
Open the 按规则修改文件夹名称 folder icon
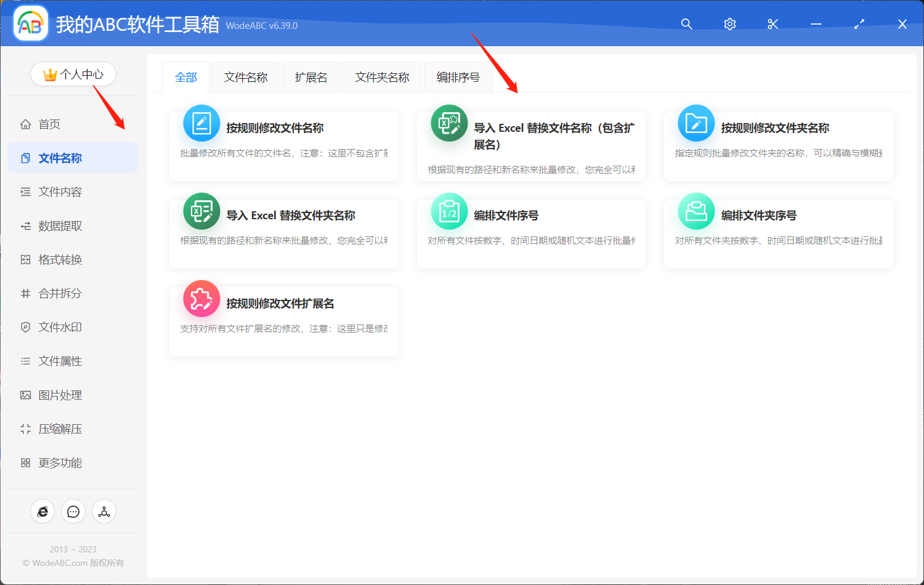[x=695, y=123]
